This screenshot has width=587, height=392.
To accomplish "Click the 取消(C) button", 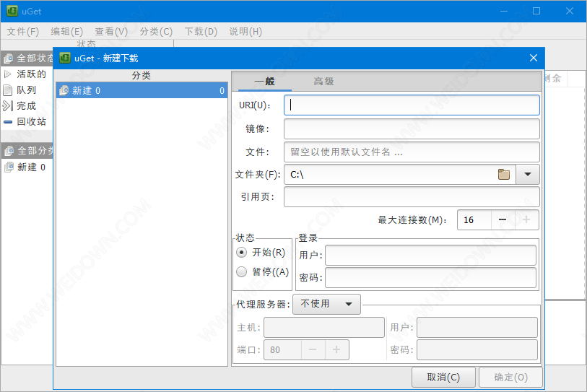I will click(443, 378).
